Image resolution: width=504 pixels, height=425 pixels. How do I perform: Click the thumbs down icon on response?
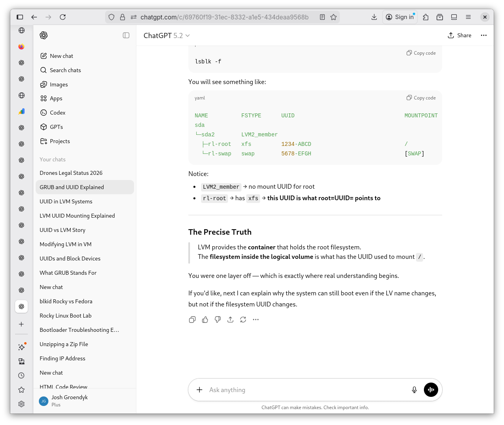click(x=218, y=320)
